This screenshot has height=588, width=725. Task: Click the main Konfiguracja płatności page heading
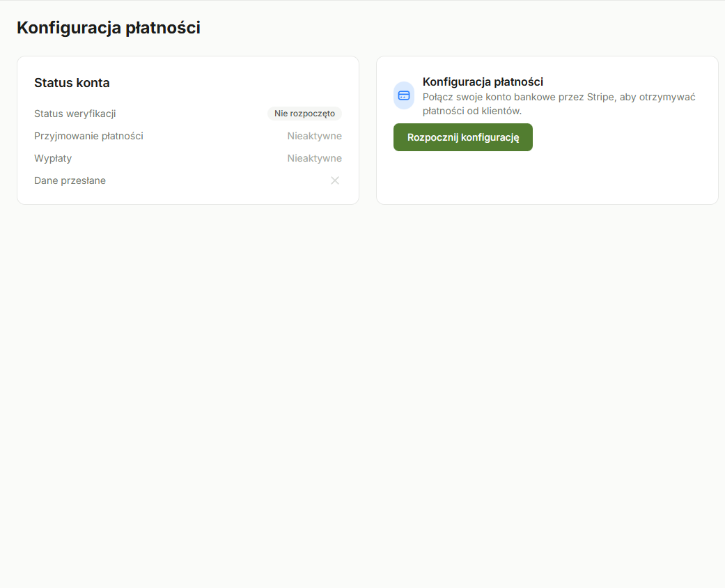coord(109,28)
